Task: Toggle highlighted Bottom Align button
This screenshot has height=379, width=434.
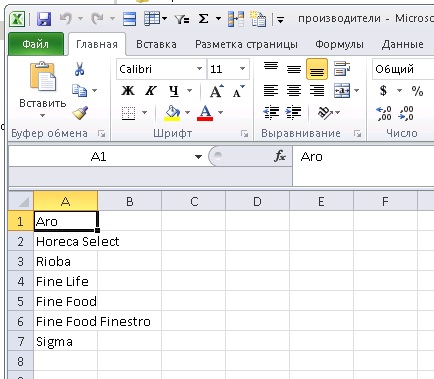Action: 317,69
